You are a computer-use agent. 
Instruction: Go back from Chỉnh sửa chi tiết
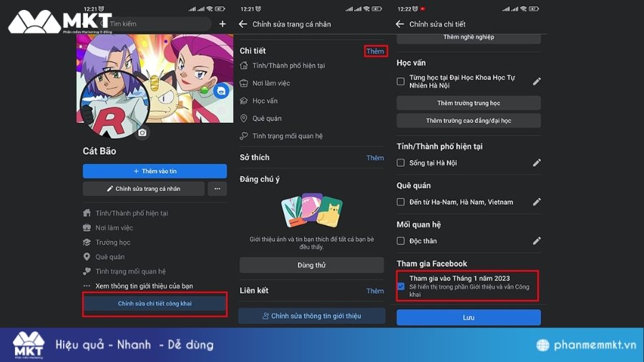[399, 24]
